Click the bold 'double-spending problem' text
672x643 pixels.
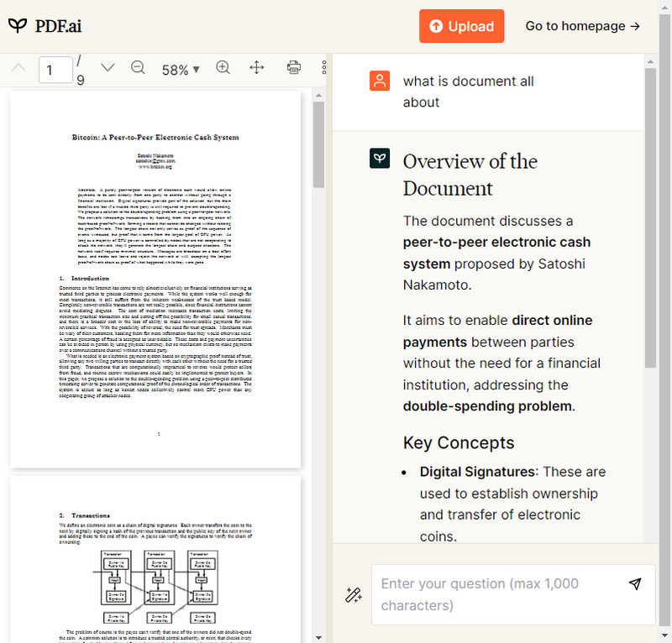tap(487, 406)
